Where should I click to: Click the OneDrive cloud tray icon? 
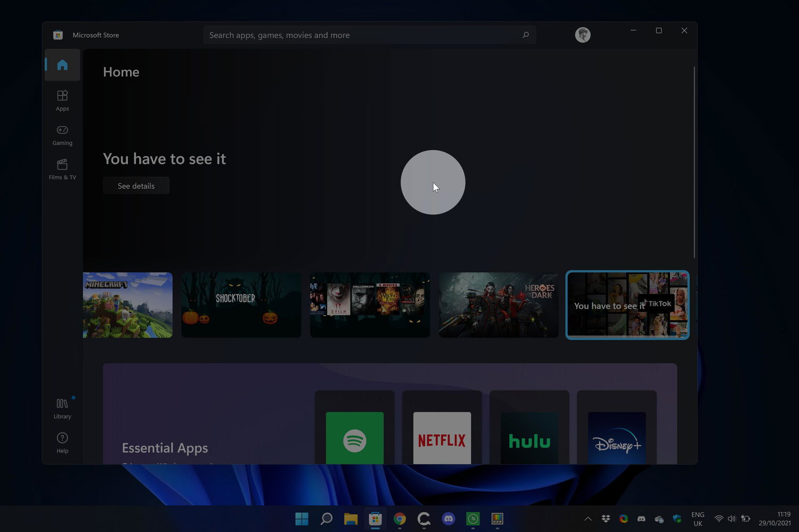pos(659,519)
